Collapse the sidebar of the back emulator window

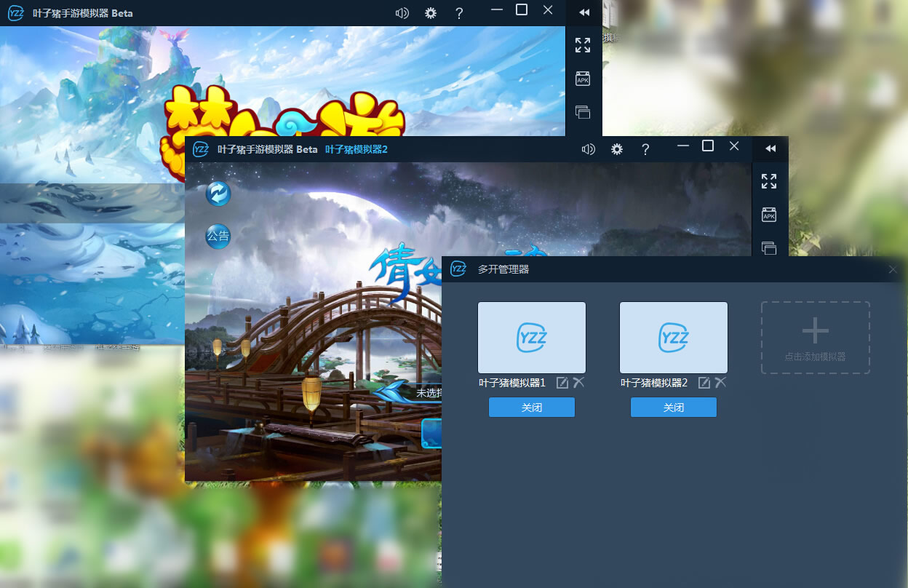coord(584,12)
